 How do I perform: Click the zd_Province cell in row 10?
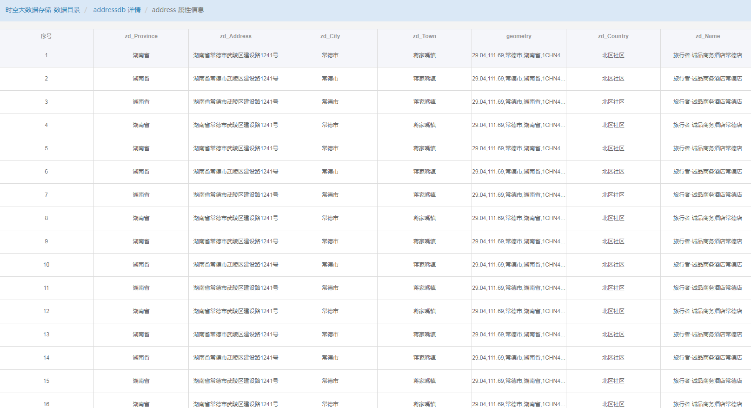point(141,265)
